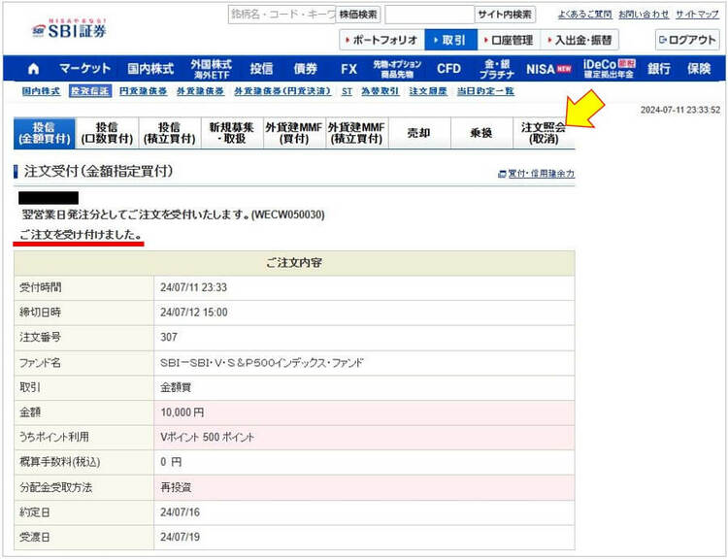Click the 株価検索 button
Screen dimensions: 728x560
(x=358, y=15)
